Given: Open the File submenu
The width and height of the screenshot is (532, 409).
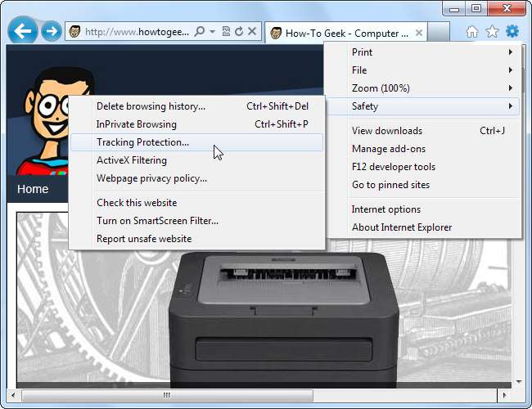Looking at the screenshot, I should [423, 70].
